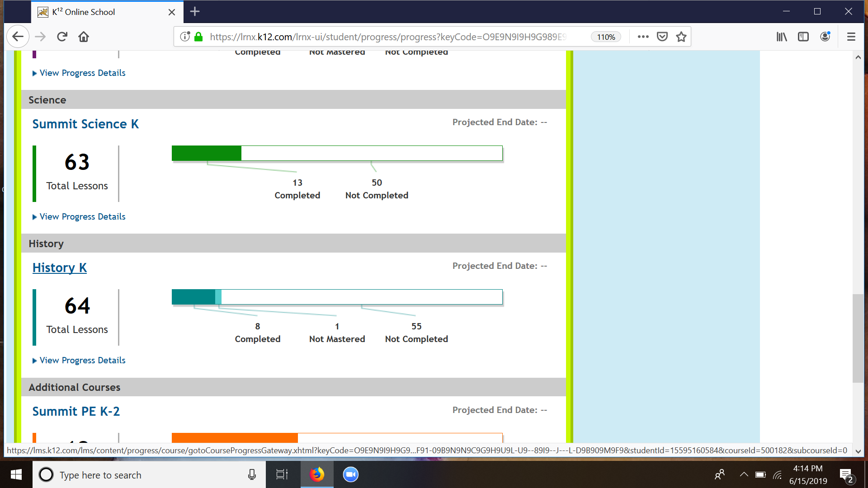This screenshot has width=868, height=488.
Task: Click the vertical scrollbar thumb
Action: [x=858, y=338]
